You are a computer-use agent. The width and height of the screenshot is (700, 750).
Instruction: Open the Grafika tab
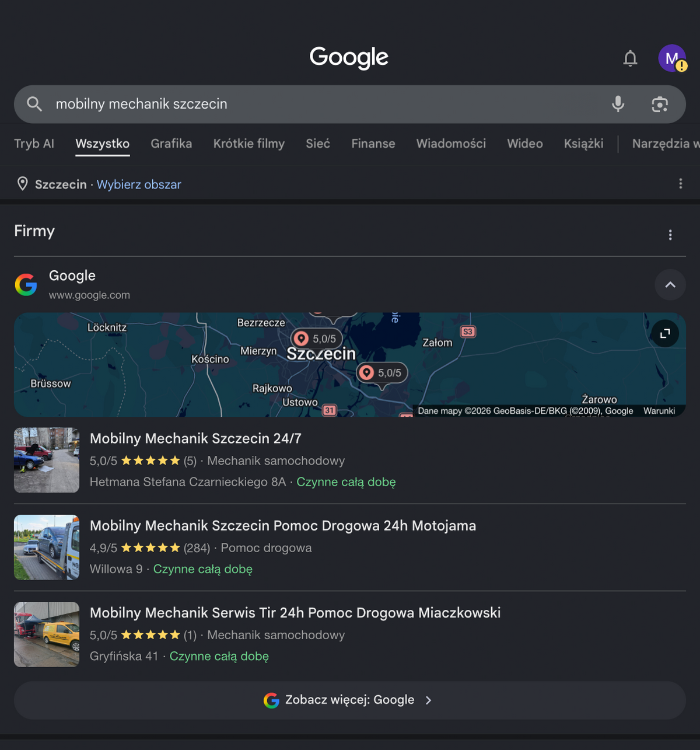point(171,144)
